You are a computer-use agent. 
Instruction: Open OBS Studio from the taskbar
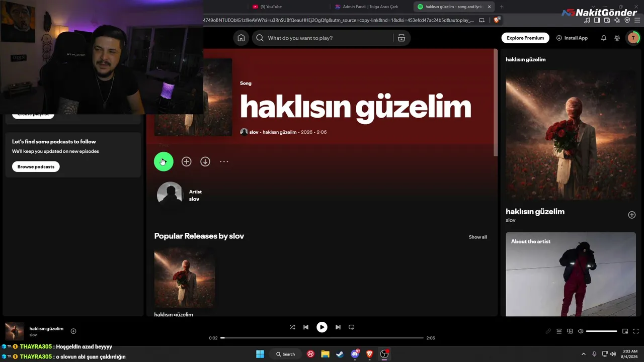[384, 354]
